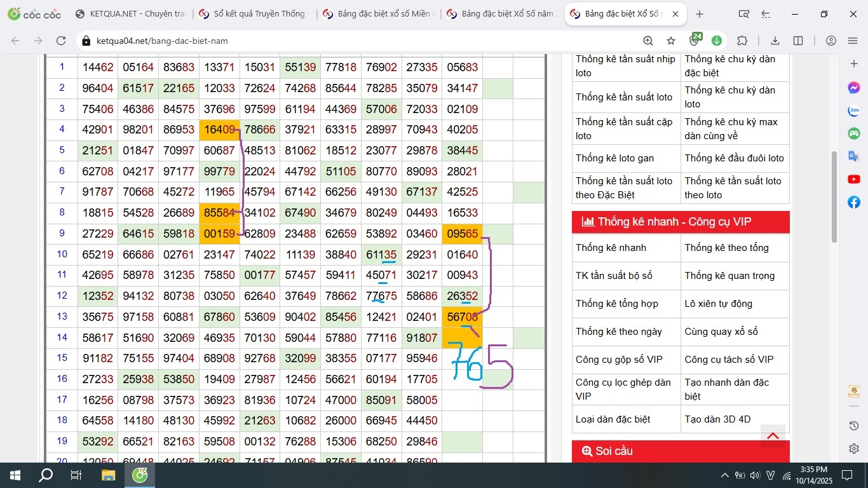The image size is (868, 488).
Task: Open Messenger from the browser sidebar
Action: pyautogui.click(x=854, y=88)
